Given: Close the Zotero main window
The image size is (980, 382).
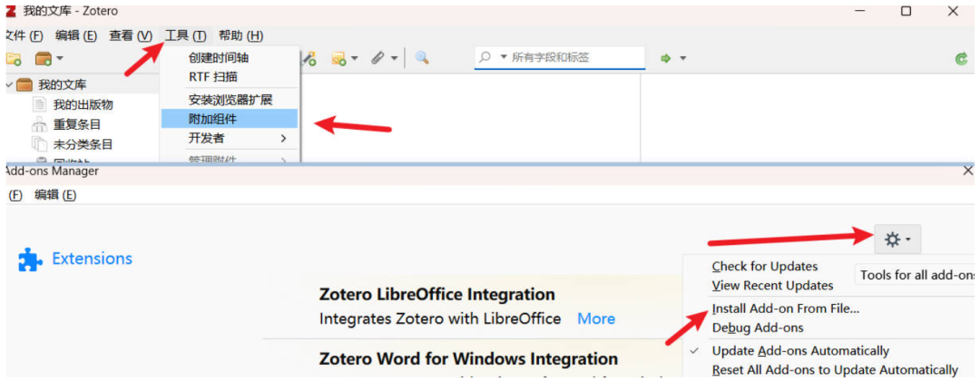Looking at the screenshot, I should click(x=953, y=11).
